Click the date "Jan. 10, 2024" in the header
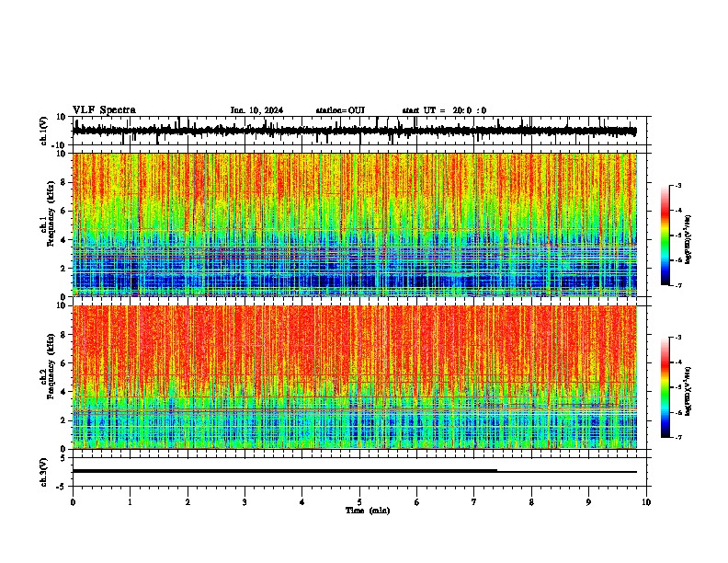728x563 pixels. pyautogui.click(x=256, y=110)
